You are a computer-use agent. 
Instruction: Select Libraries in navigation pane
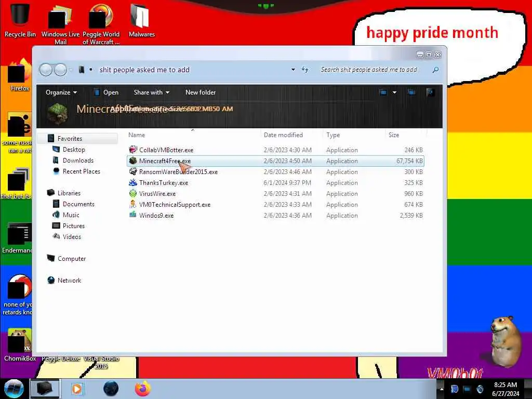pos(69,193)
